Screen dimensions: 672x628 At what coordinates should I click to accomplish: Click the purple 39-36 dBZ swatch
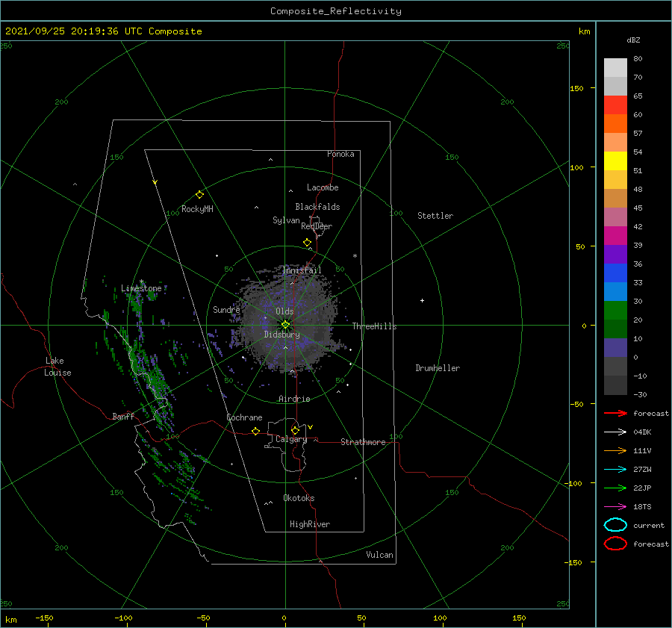615,255
